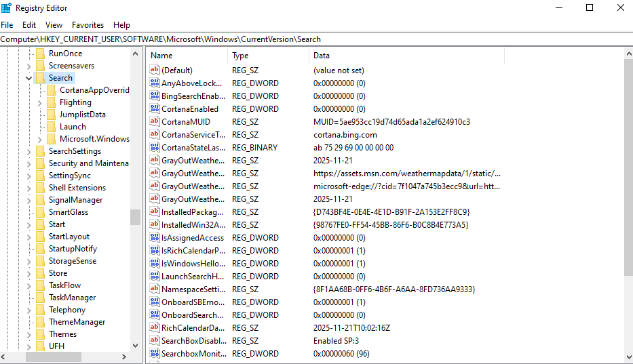
Task: Expand the Screensavers key
Action: click(28, 66)
